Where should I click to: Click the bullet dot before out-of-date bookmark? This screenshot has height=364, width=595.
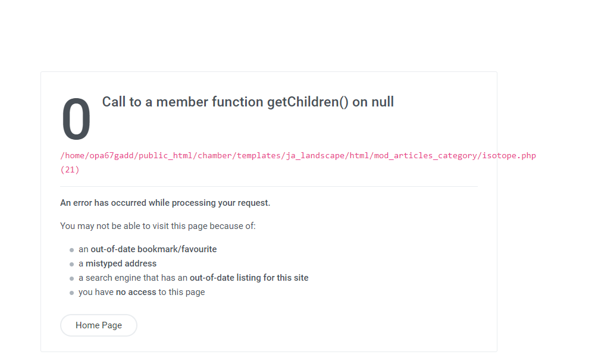pos(71,250)
